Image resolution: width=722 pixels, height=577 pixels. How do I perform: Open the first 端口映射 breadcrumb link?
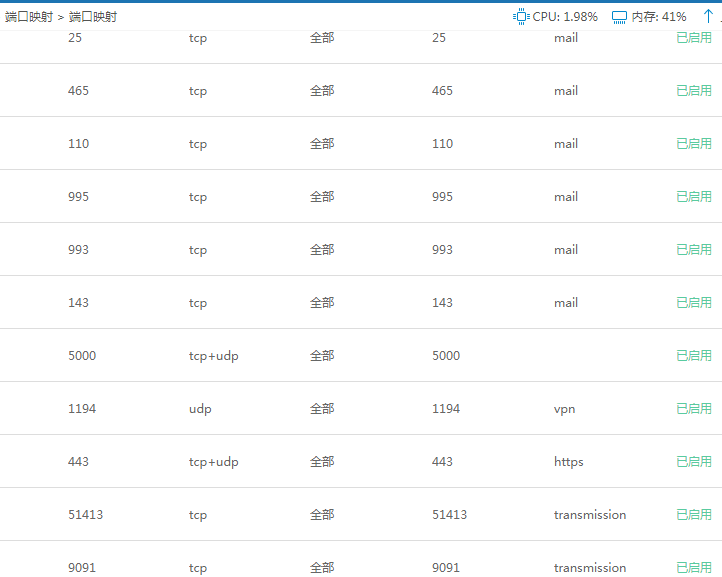(x=28, y=17)
